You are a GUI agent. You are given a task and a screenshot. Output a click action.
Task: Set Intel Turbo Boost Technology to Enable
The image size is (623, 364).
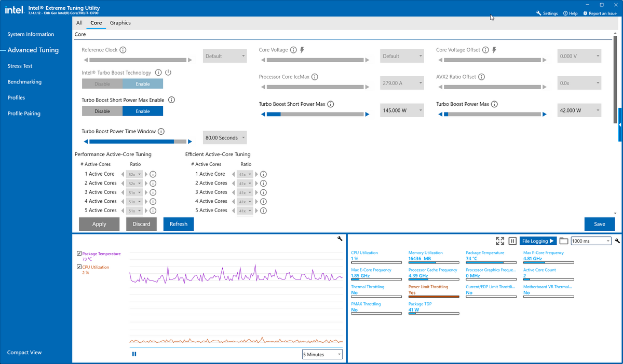coord(143,84)
